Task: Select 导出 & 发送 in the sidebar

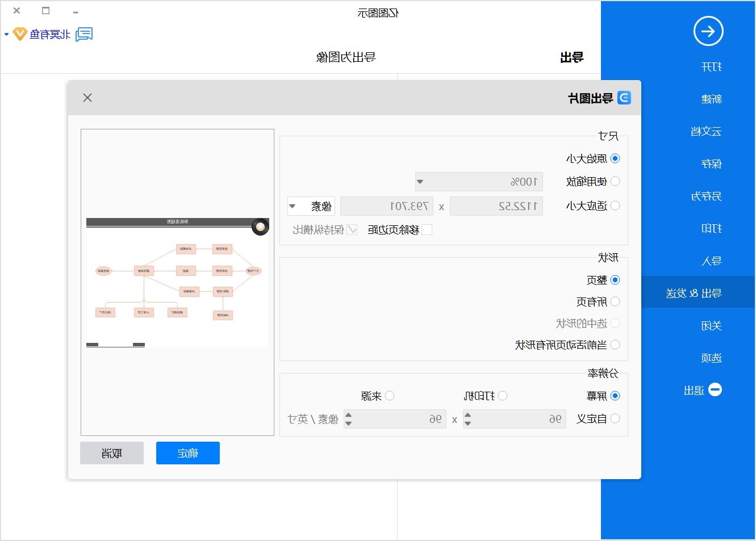Action: click(694, 293)
